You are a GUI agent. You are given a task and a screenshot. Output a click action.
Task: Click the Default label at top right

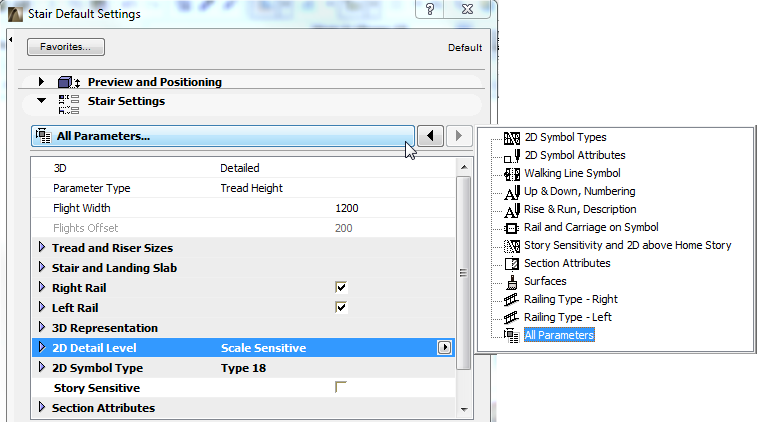(x=464, y=48)
